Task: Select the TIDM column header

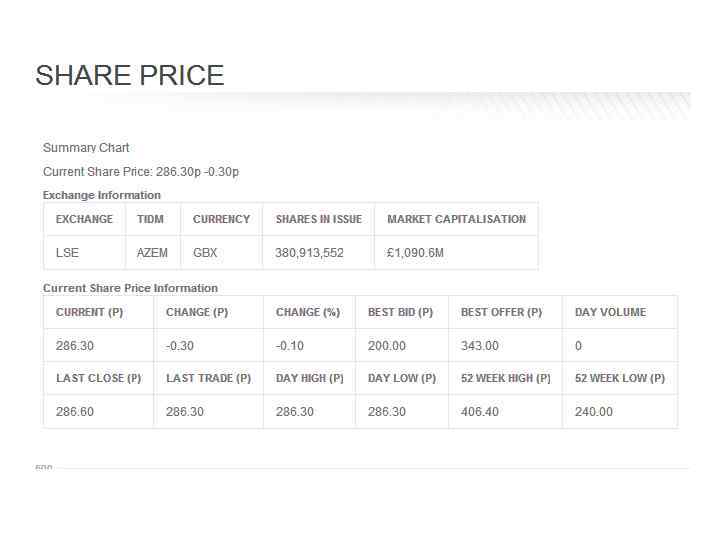Action: [x=150, y=219]
